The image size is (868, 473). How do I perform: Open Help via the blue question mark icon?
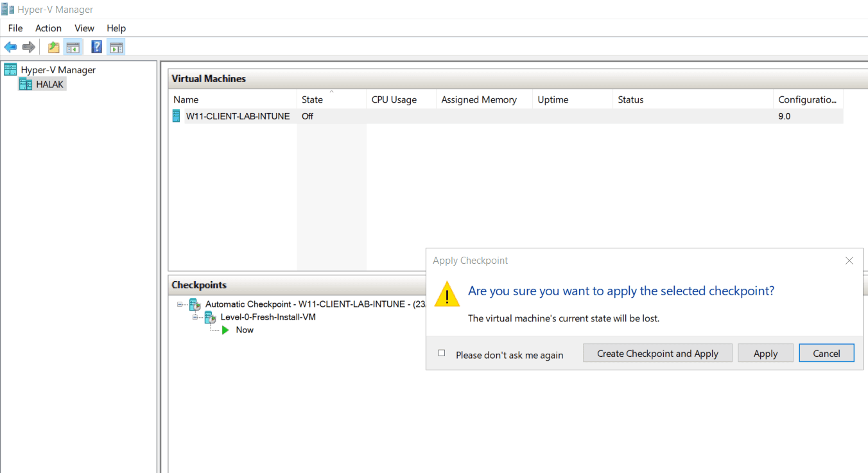point(97,47)
